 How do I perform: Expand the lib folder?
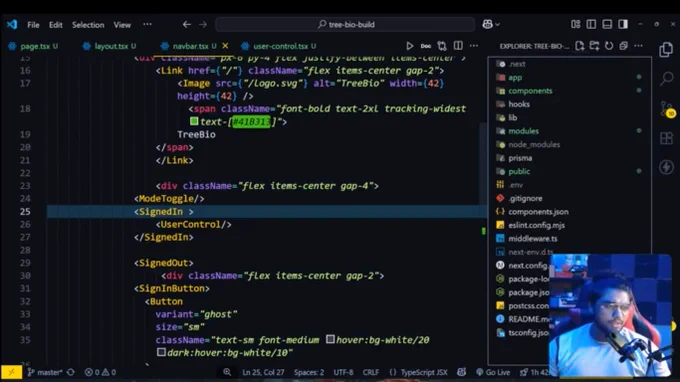(513, 118)
